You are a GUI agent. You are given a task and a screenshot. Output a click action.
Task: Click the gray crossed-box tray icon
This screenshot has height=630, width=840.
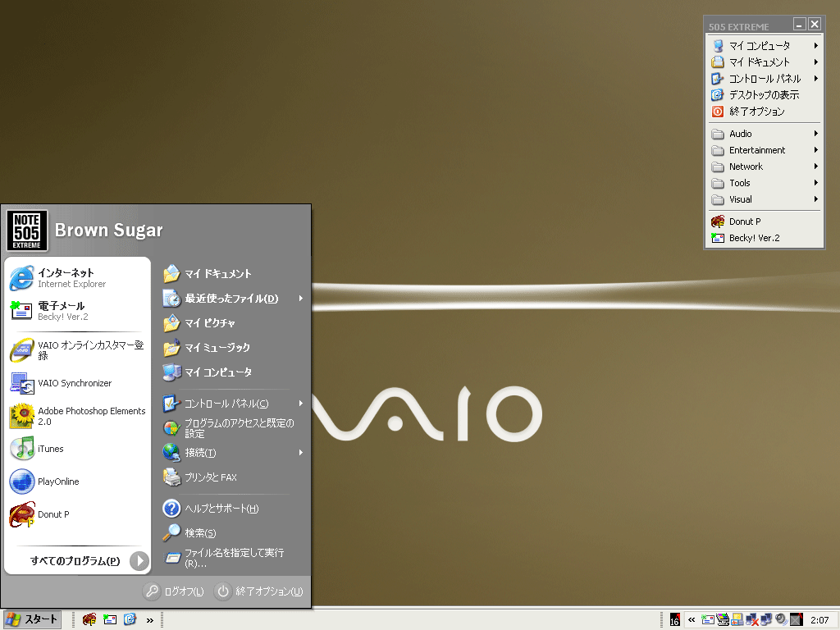pos(797,620)
